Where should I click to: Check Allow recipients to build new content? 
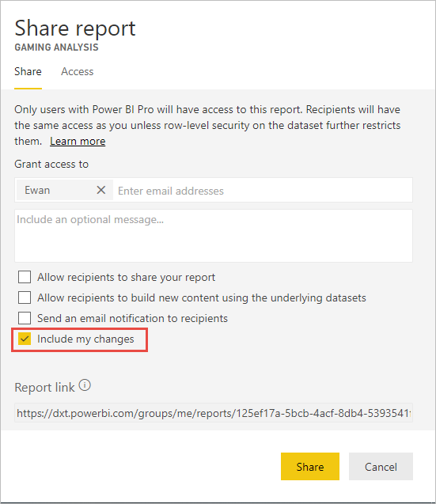[25, 297]
